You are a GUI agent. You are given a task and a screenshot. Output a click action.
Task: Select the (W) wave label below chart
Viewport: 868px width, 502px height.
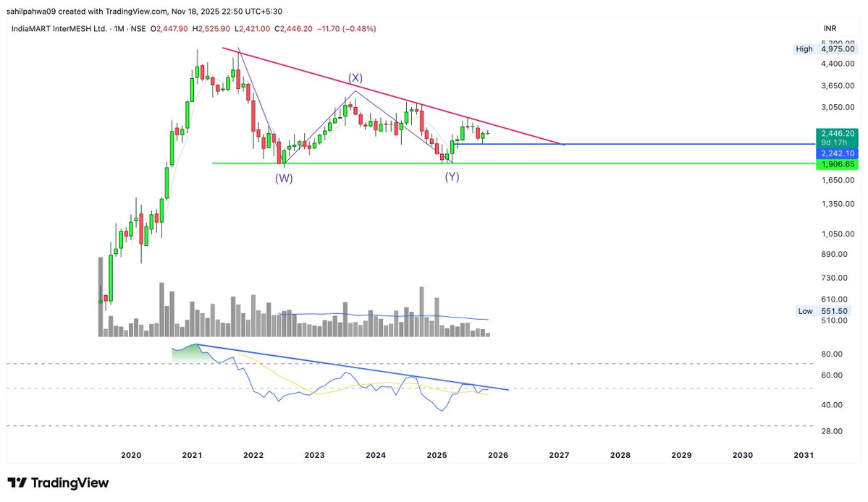(x=283, y=177)
